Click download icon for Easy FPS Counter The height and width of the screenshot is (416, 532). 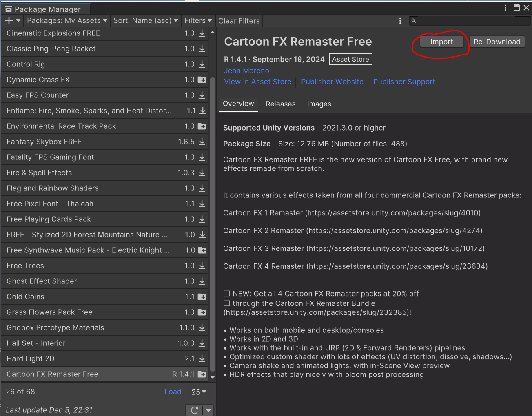pyautogui.click(x=202, y=95)
